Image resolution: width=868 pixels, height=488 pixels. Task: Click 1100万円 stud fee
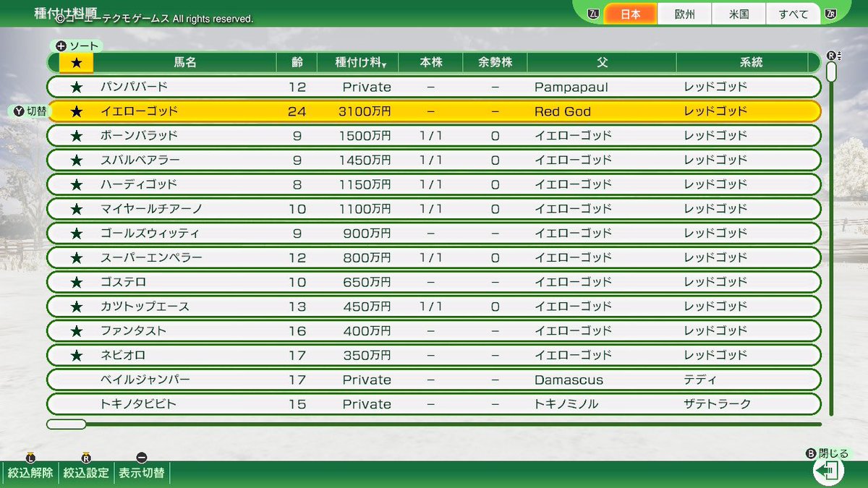(x=365, y=209)
